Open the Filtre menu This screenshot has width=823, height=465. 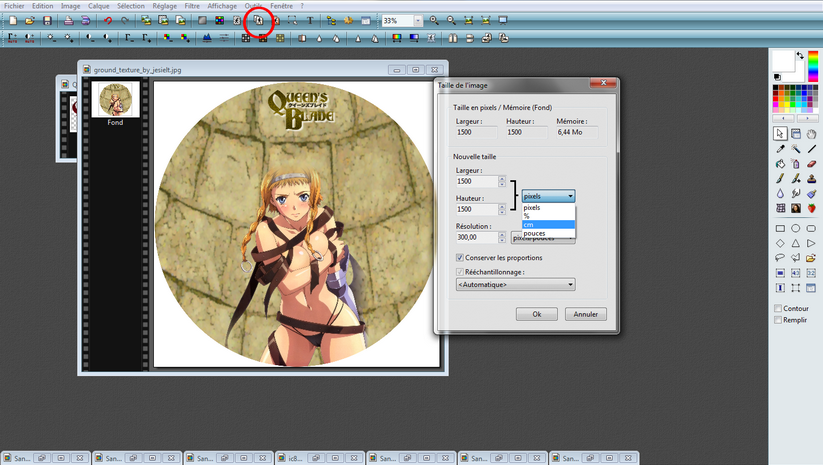click(192, 6)
